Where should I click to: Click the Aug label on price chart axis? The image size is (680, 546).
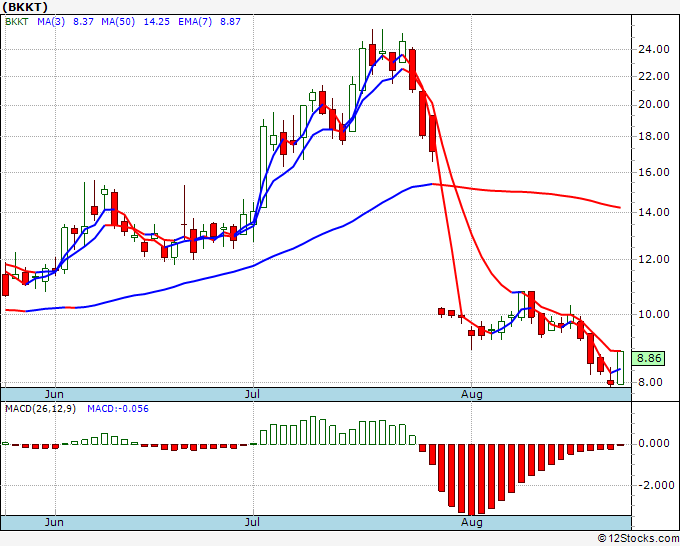pos(472,394)
